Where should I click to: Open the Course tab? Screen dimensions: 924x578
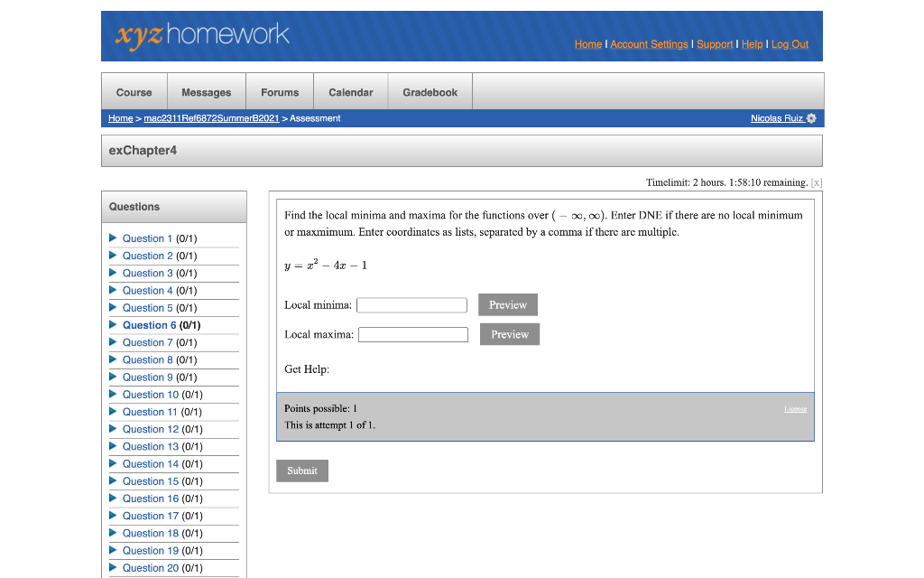click(x=134, y=92)
